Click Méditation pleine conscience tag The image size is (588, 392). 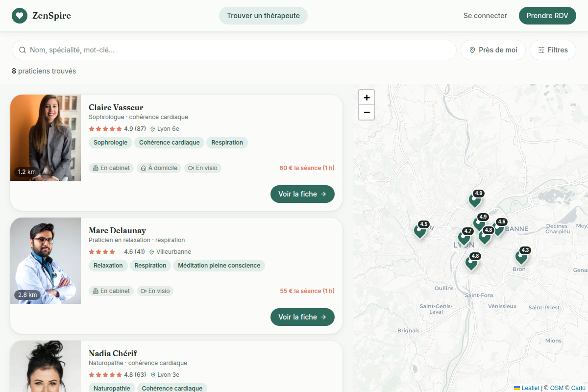pyautogui.click(x=219, y=266)
